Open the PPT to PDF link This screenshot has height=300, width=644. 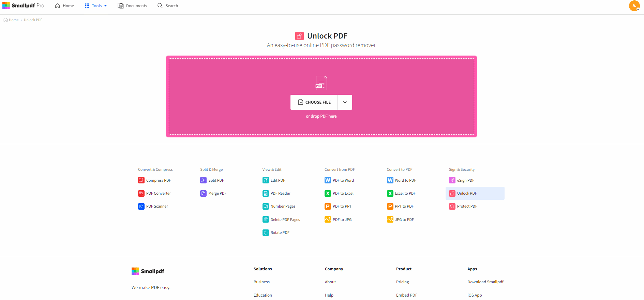point(404,206)
